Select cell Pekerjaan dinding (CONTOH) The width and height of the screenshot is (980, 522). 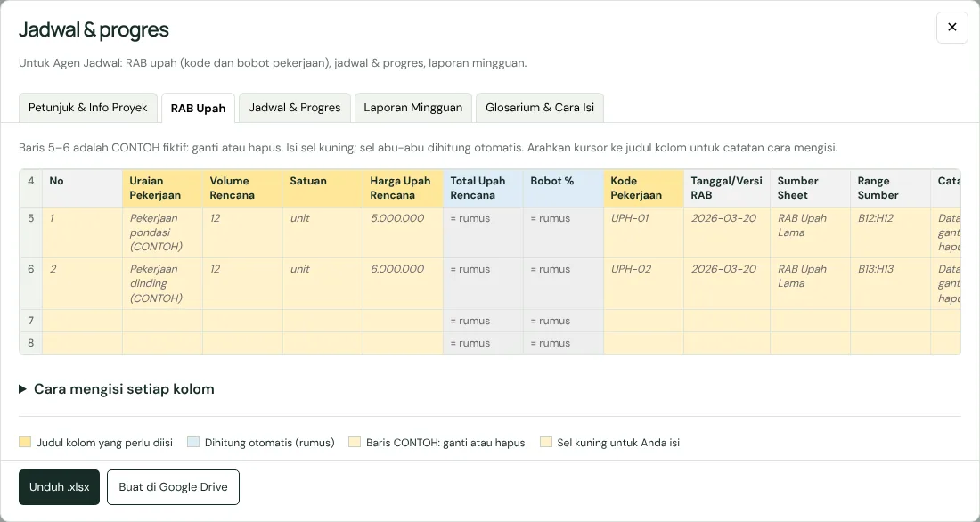point(162,284)
